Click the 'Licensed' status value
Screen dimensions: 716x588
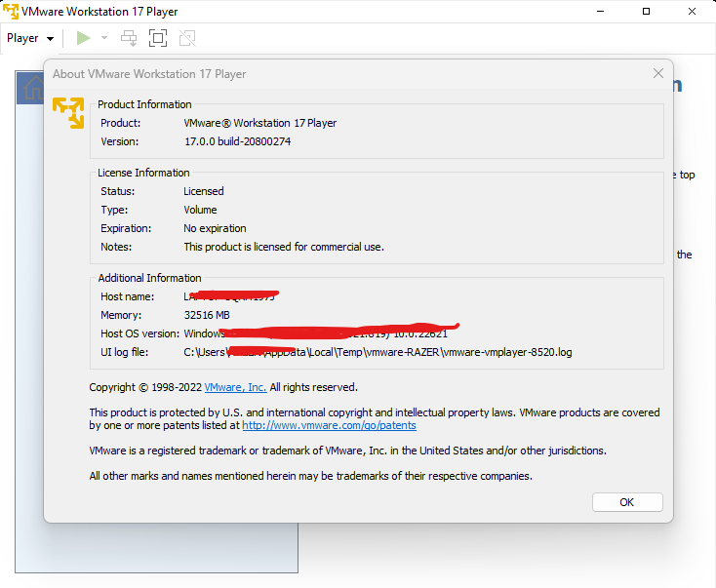click(x=204, y=191)
